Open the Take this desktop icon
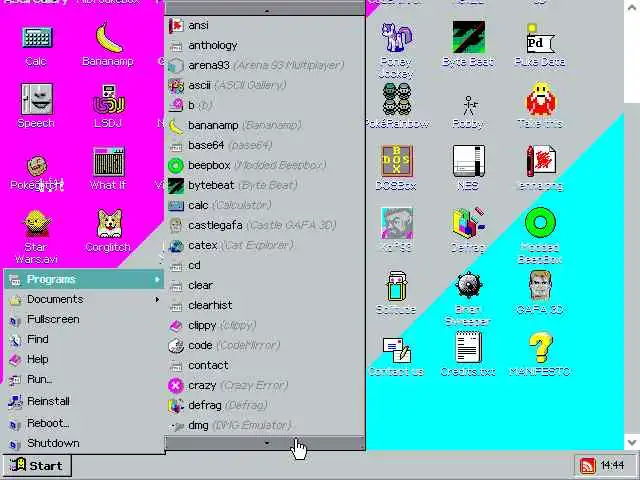This screenshot has height=480, width=640. (540, 105)
